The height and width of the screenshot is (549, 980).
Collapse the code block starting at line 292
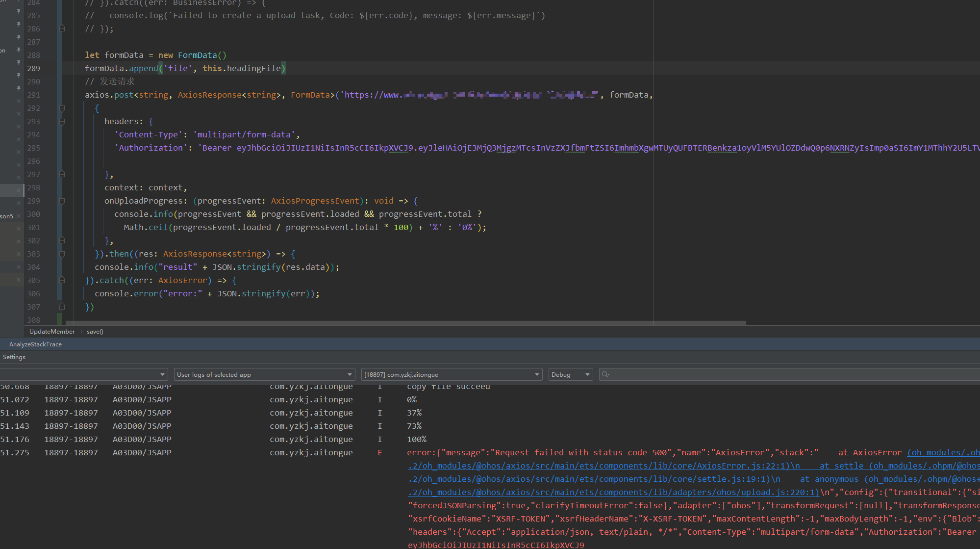point(62,108)
